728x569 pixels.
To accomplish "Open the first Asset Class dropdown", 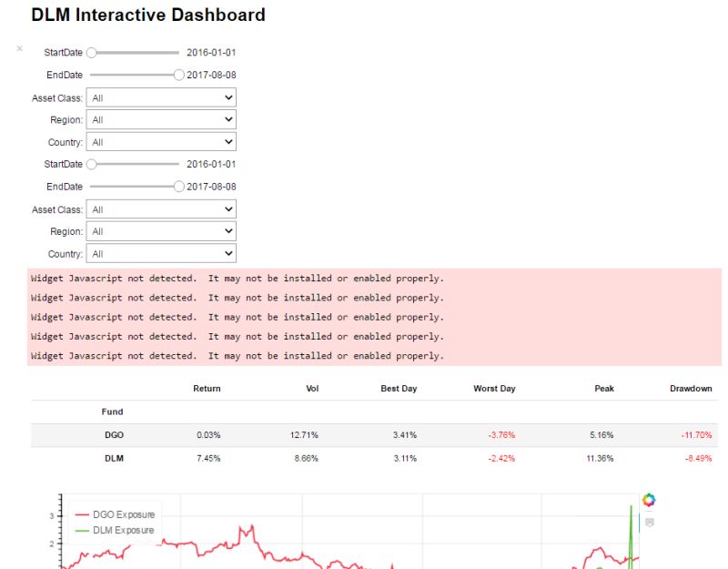I will [x=160, y=97].
